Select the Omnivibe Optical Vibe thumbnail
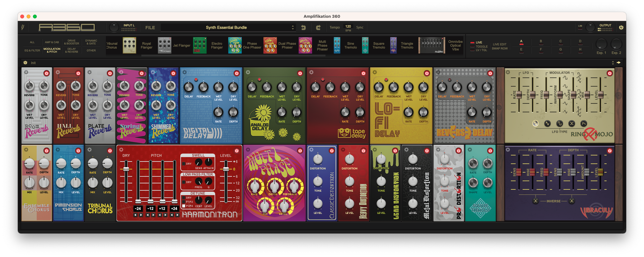Image resolution: width=644 pixels, height=257 pixels. (x=432, y=45)
